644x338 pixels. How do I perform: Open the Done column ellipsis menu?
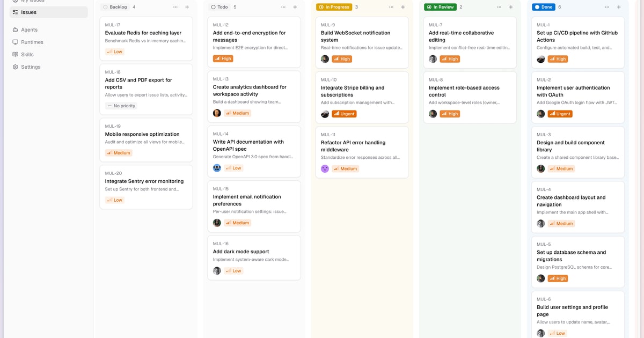[607, 7]
